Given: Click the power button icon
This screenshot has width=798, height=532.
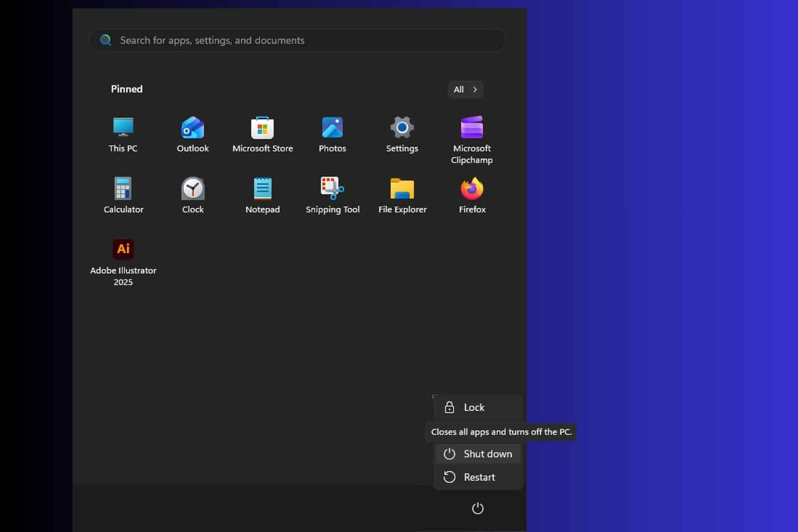Looking at the screenshot, I should pyautogui.click(x=477, y=509).
